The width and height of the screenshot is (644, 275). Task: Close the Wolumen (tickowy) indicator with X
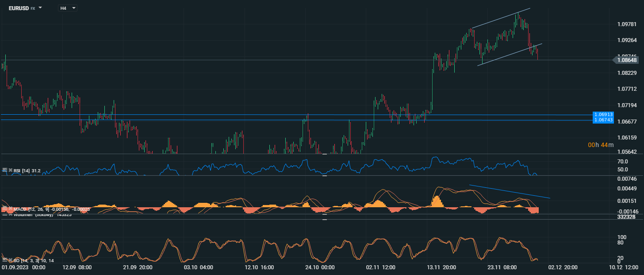pos(10,214)
